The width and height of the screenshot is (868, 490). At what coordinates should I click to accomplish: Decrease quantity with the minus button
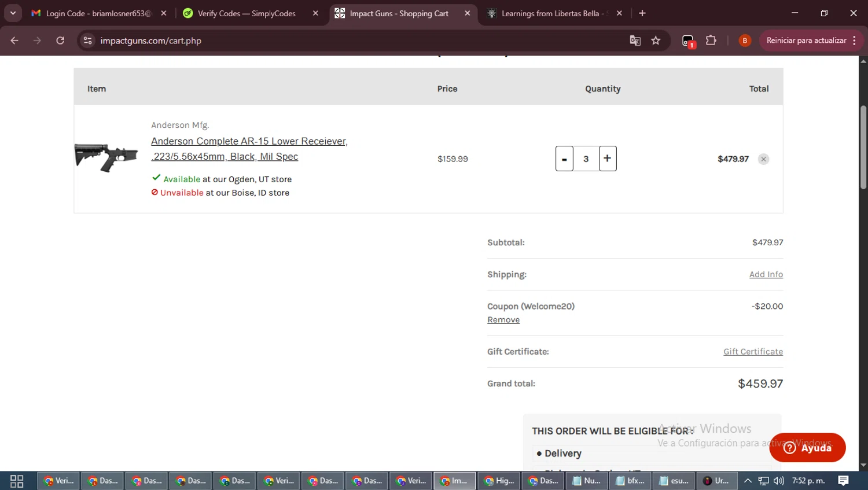[564, 159]
